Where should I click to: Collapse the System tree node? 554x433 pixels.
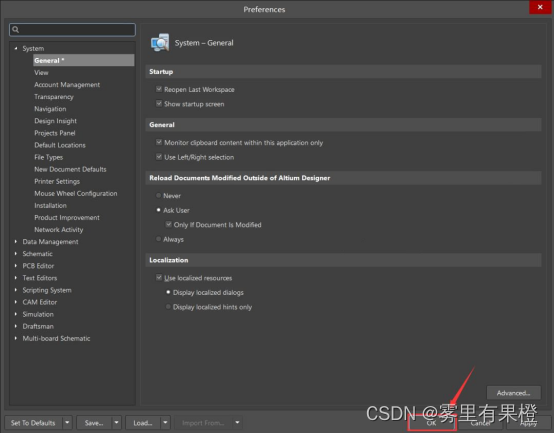point(16,48)
